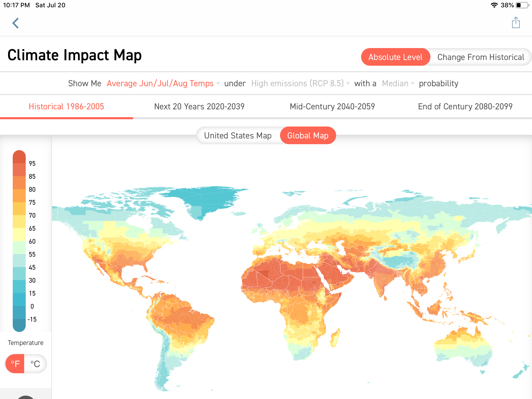Switch view to Change From Historical

pos(481,57)
